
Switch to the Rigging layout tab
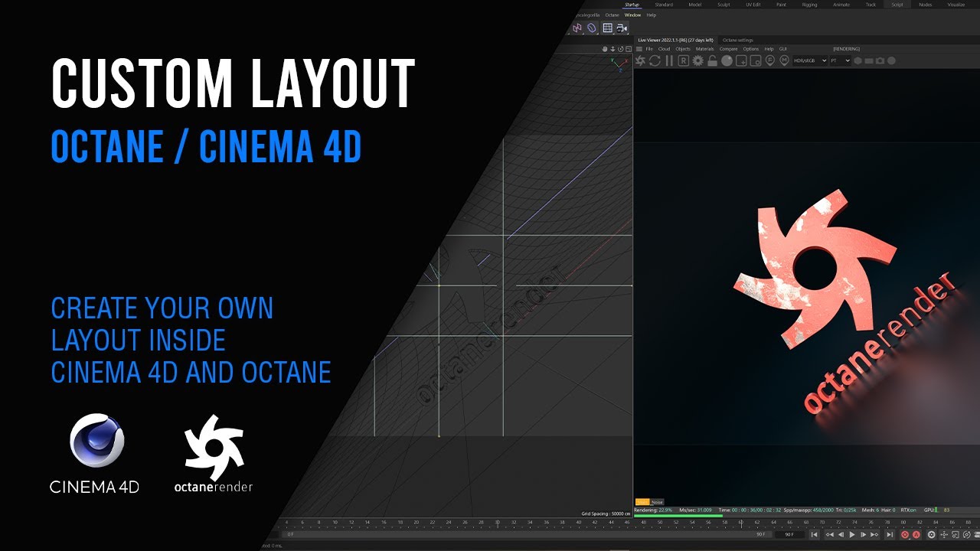tap(810, 5)
